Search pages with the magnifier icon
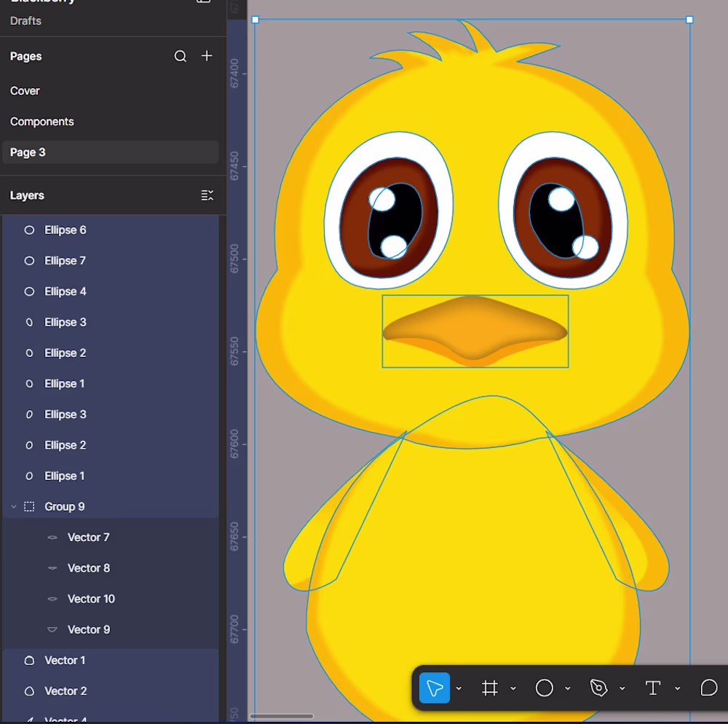This screenshot has height=724, width=728. point(180,56)
